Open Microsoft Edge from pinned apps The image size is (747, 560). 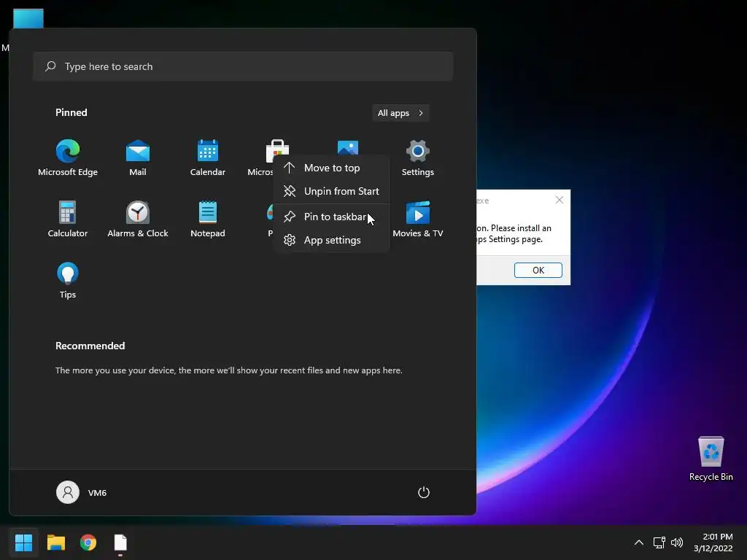pyautogui.click(x=68, y=158)
